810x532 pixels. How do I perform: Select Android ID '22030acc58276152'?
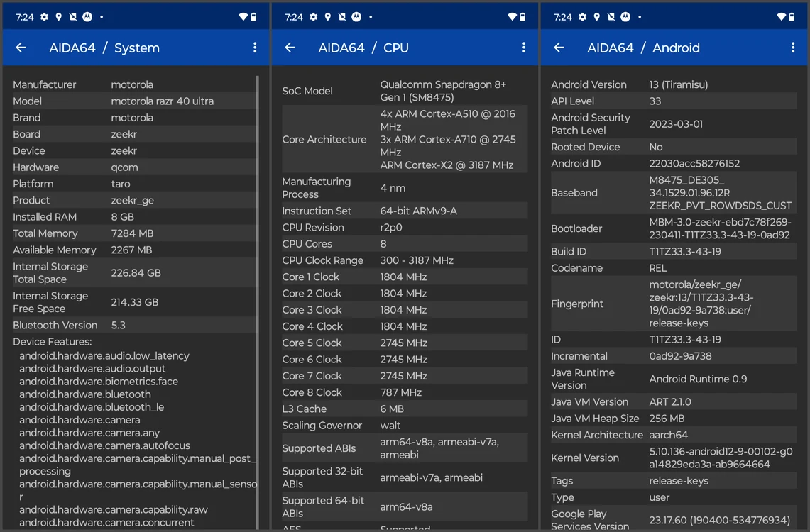pyautogui.click(x=674, y=164)
